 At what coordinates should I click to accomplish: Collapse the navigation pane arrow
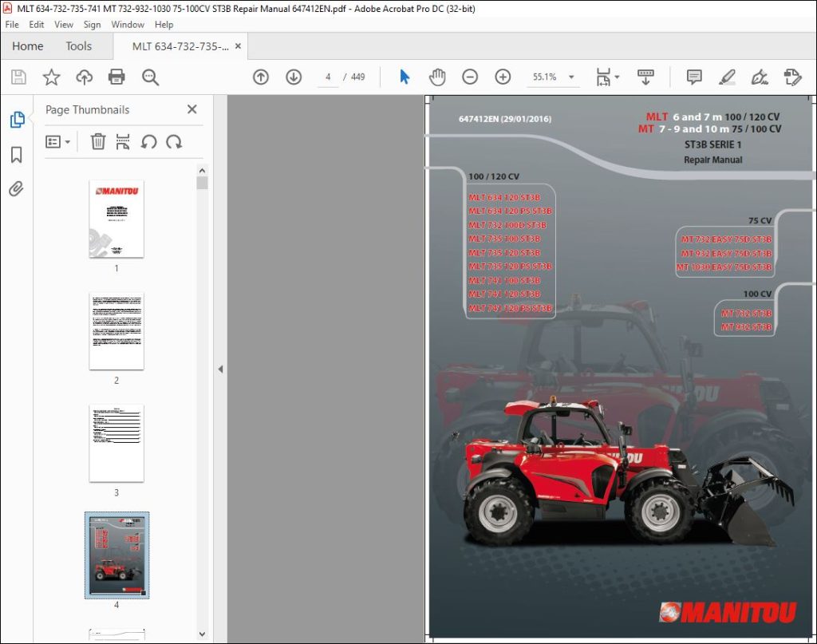pyautogui.click(x=220, y=369)
